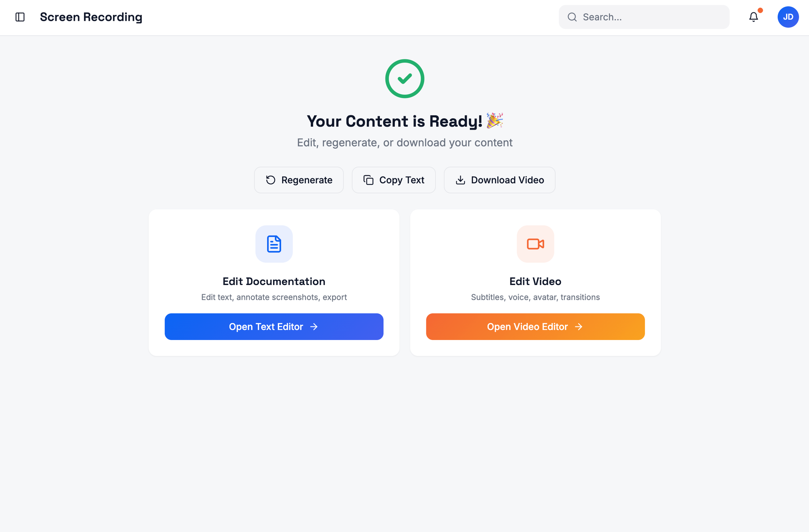Click the arrow on Open Video Editor
This screenshot has height=532, width=809.
click(x=578, y=326)
